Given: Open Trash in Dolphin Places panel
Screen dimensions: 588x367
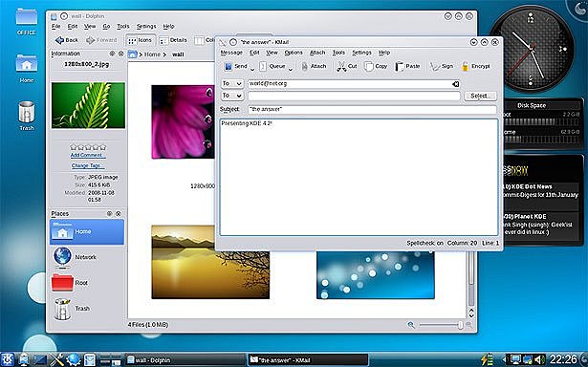Looking at the screenshot, I should pyautogui.click(x=87, y=308).
